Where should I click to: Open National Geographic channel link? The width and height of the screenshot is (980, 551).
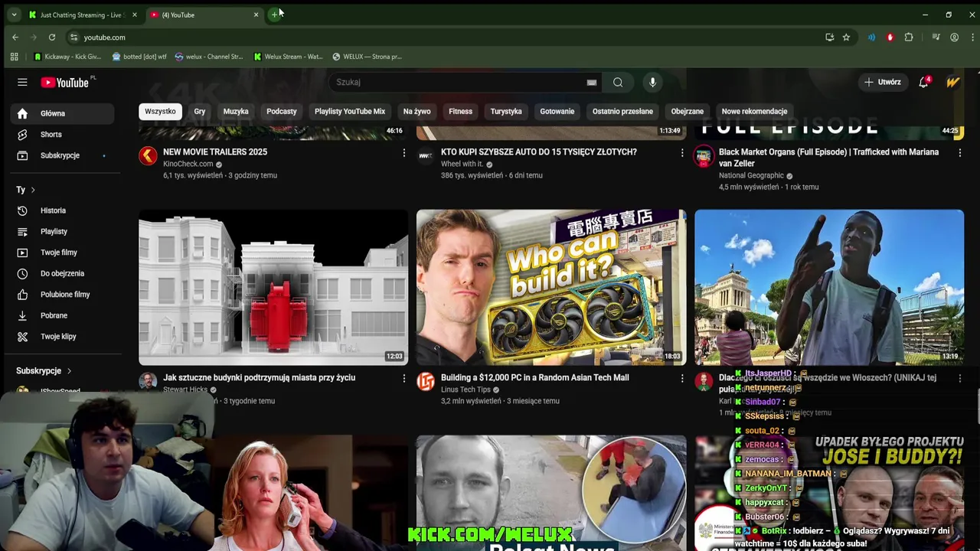(751, 175)
